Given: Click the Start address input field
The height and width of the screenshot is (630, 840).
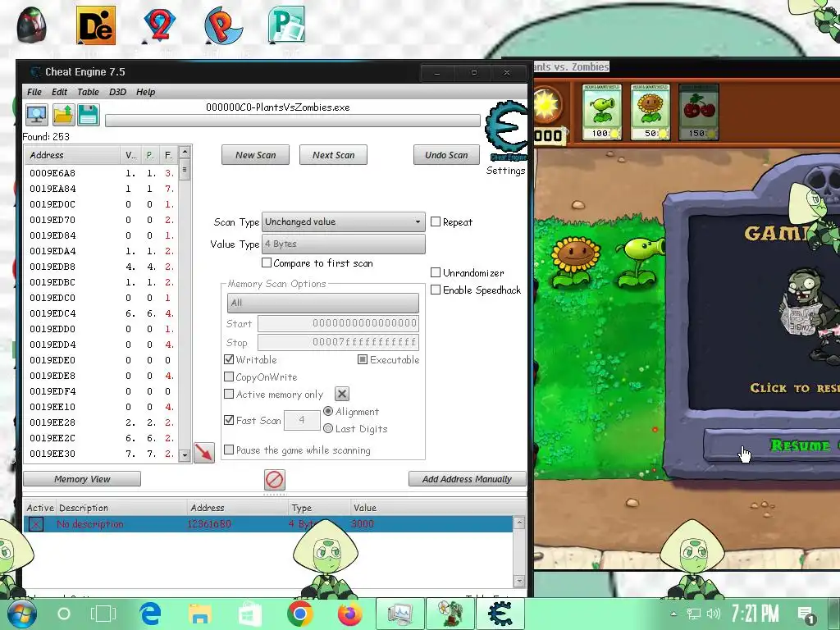Looking at the screenshot, I should [x=338, y=323].
